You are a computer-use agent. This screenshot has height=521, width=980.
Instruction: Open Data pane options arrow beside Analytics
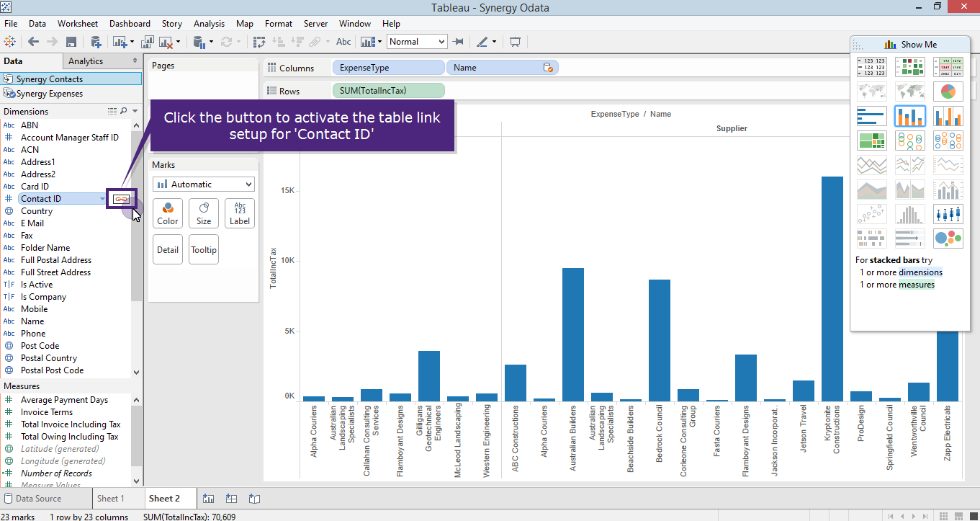135,61
